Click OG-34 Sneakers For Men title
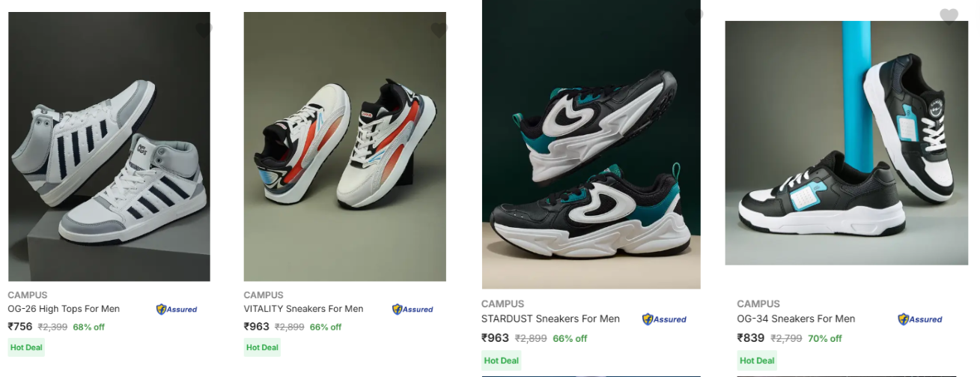Screen dimensions: 980x377 pos(796,319)
